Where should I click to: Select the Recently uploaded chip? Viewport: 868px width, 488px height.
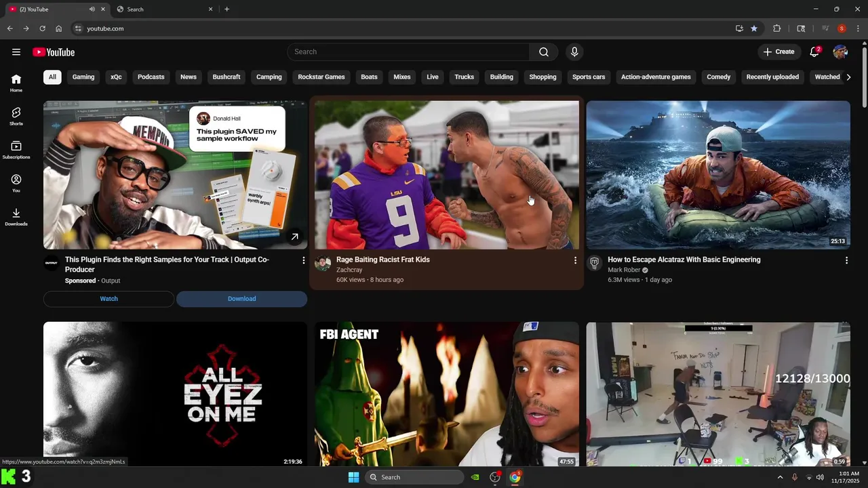tap(772, 77)
